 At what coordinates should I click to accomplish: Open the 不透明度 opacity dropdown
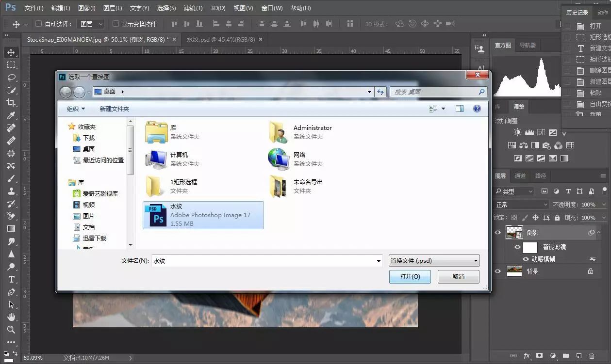click(604, 205)
